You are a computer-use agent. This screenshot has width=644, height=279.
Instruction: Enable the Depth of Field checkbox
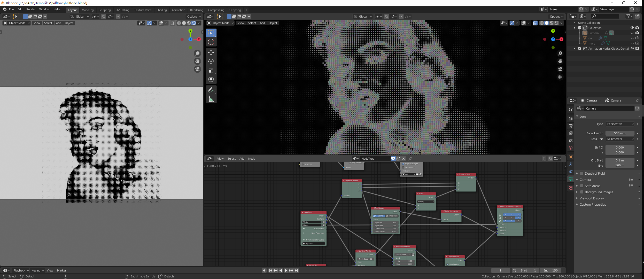582,174
